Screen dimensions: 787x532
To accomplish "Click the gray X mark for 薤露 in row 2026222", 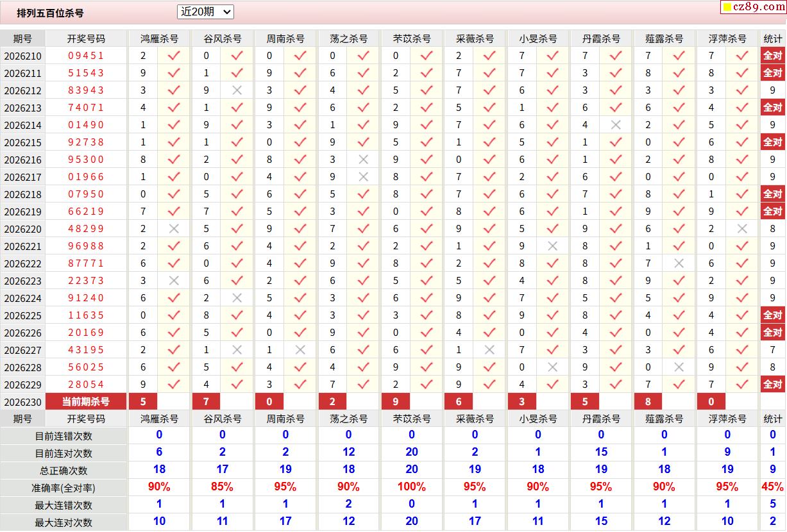I will pyautogui.click(x=679, y=263).
